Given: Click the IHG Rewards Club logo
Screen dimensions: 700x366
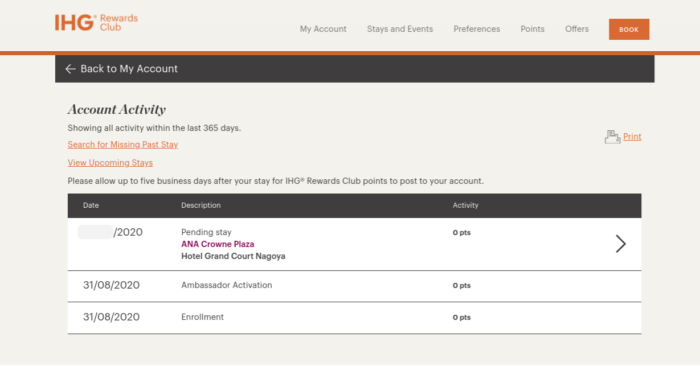Looking at the screenshot, I should tap(96, 22).
